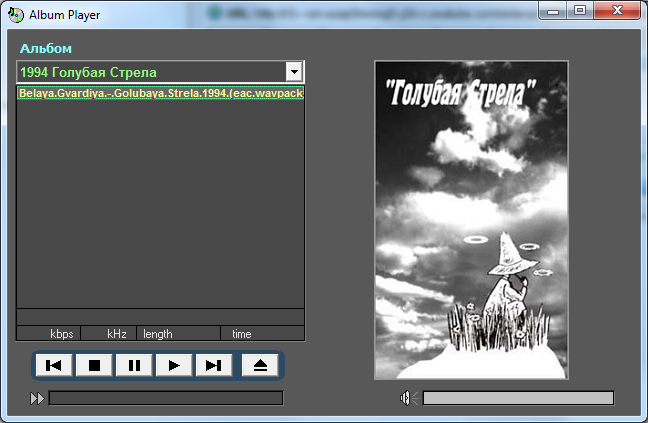Click the kbps status field
Screen dimensions: 648x423
[48, 333]
